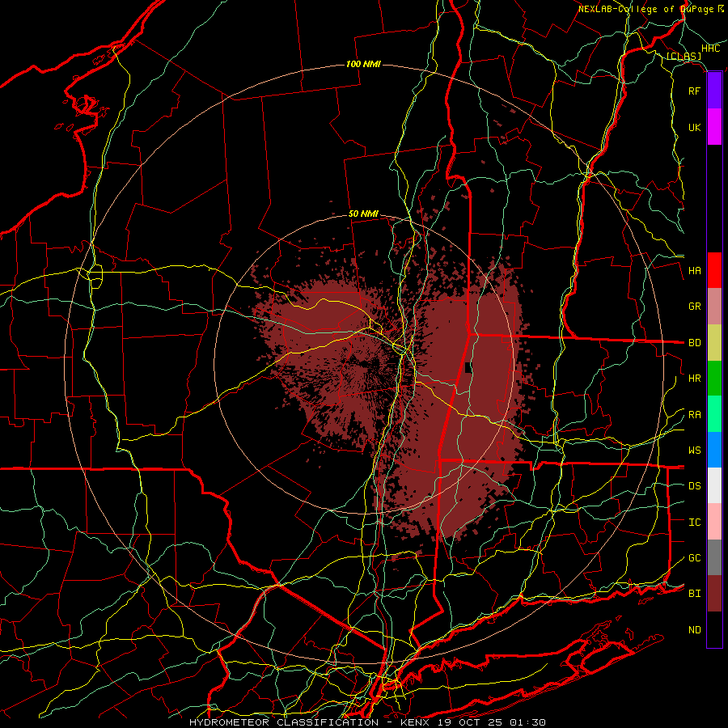Image resolution: width=728 pixels, height=728 pixels.
Task: Click the WS blue legend swatch
Action: pos(714,450)
